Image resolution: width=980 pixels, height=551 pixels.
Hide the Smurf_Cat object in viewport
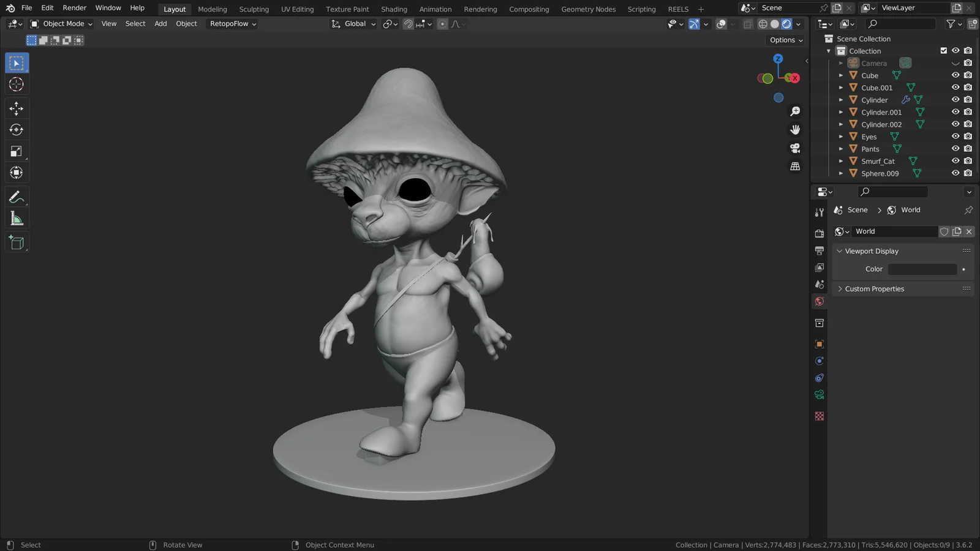pyautogui.click(x=955, y=161)
